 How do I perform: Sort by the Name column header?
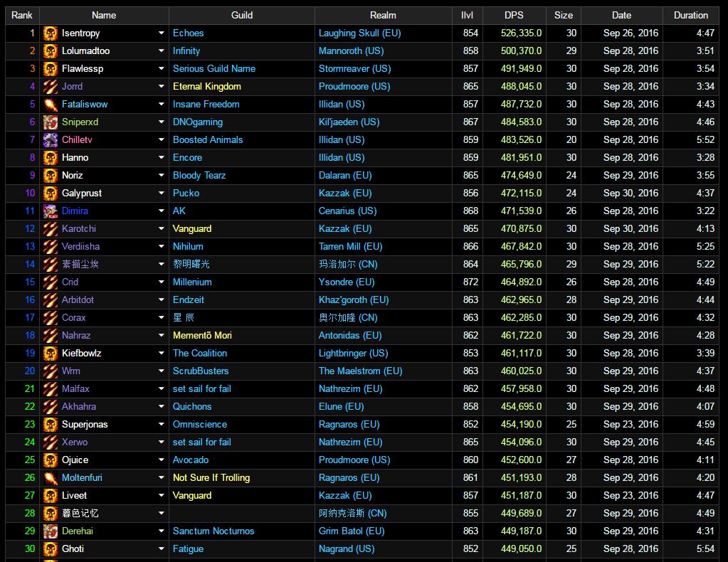click(x=104, y=16)
